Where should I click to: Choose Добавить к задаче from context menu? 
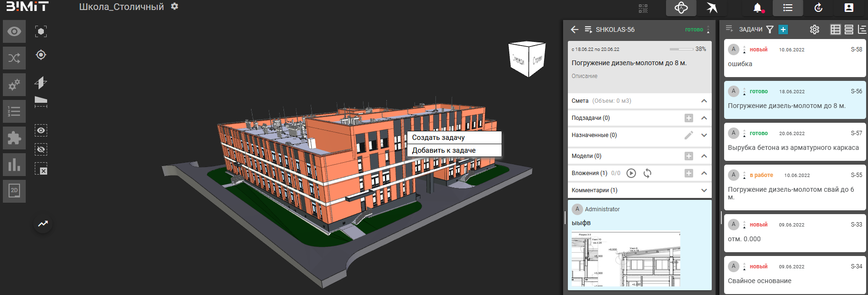pos(454,150)
